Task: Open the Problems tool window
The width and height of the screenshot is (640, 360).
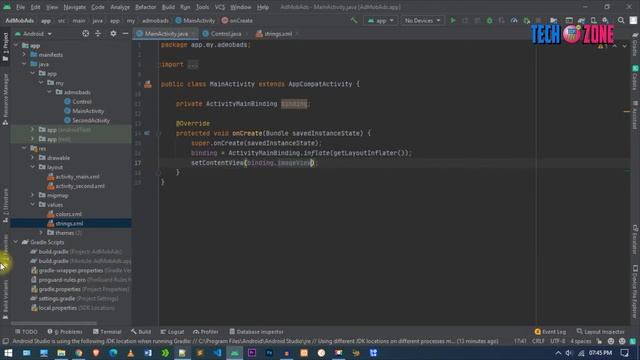Action: click(x=65, y=332)
